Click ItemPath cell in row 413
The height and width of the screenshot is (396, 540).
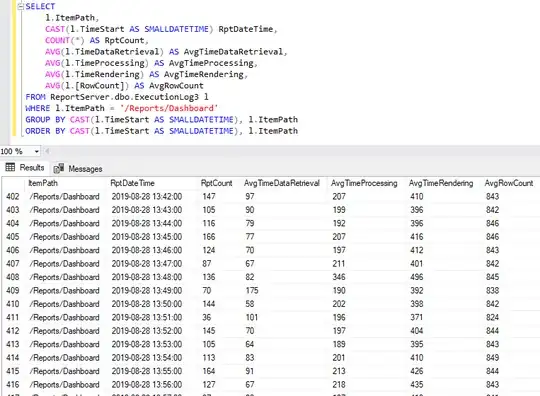click(64, 344)
